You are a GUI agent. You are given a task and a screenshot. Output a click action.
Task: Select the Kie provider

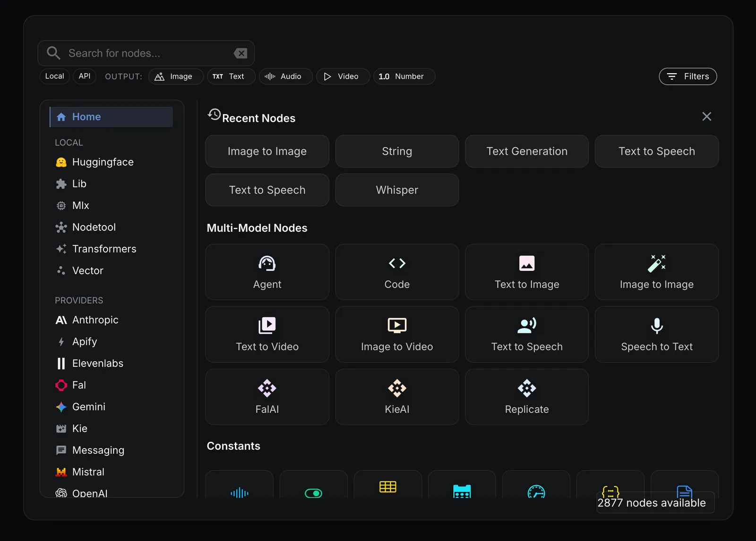click(x=112, y=428)
